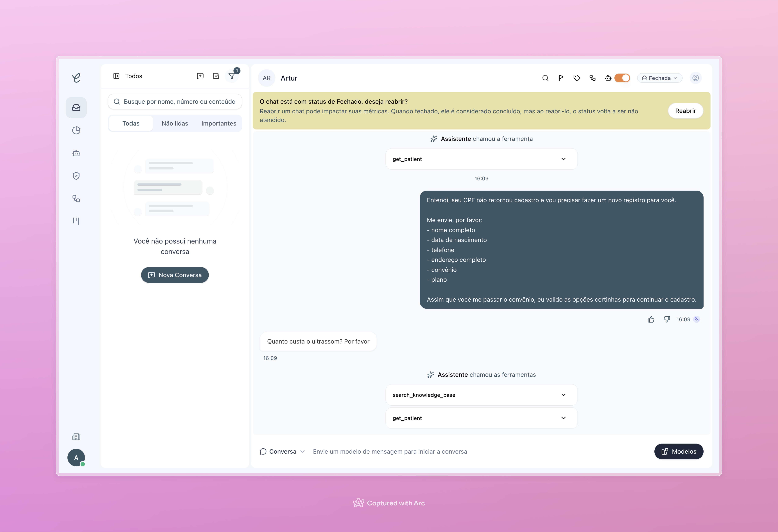Click the workflow badge beside 16:09
Screen dimensions: 778x532
696,319
